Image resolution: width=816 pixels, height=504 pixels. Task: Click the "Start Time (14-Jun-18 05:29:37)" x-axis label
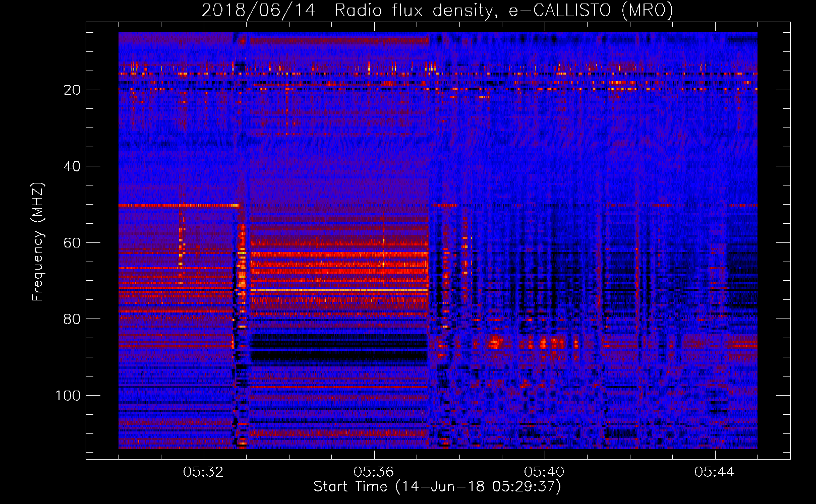click(437, 487)
